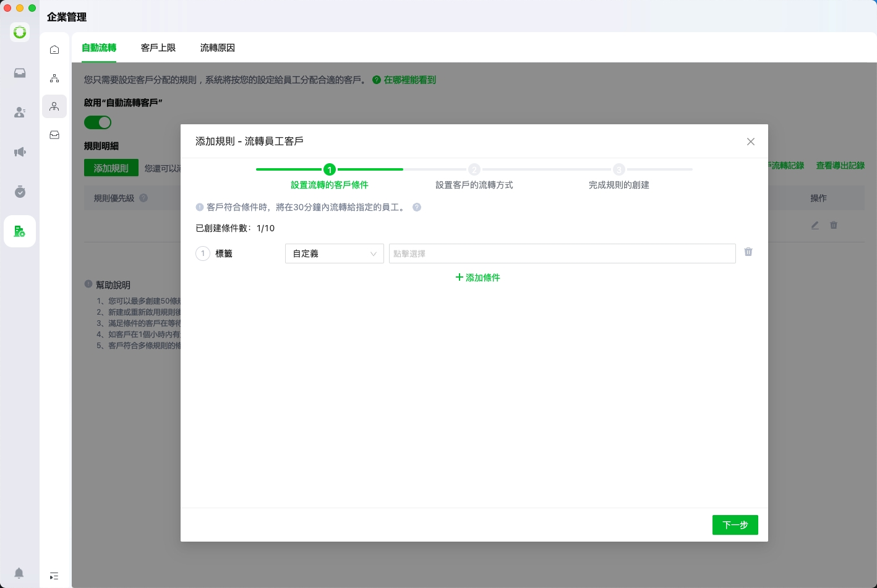
Task: Open the clock checkmark task icon
Action: (x=20, y=192)
